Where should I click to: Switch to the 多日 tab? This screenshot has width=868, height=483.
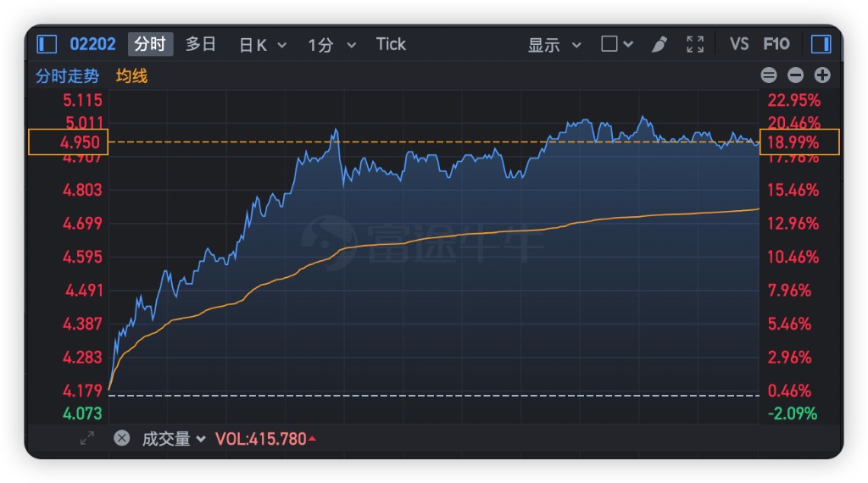tap(201, 44)
